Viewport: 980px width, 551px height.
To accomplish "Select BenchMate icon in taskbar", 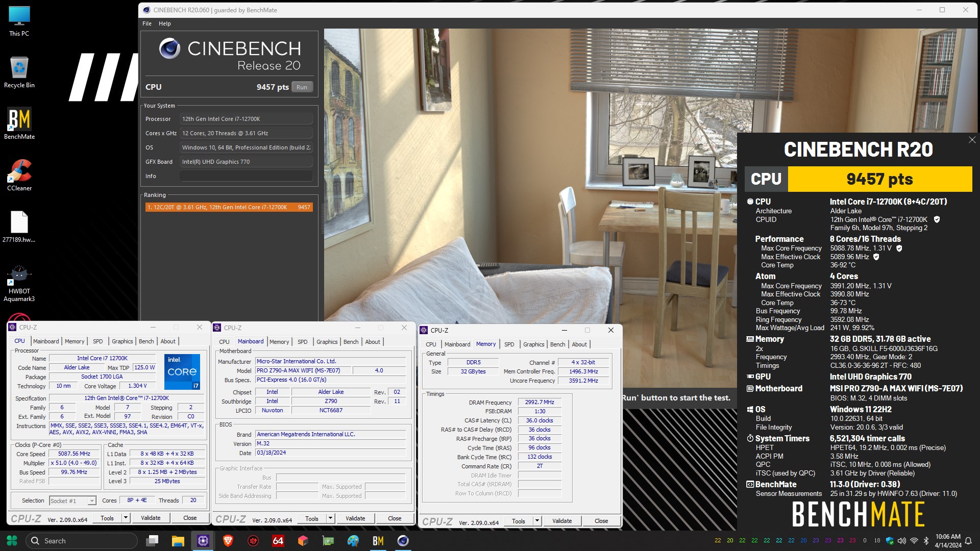I will [378, 541].
